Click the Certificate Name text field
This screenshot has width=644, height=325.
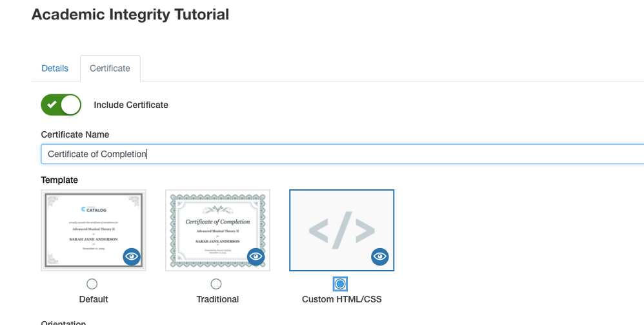pos(342,154)
